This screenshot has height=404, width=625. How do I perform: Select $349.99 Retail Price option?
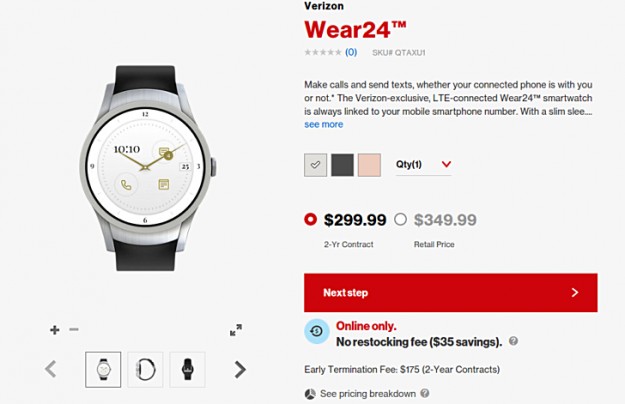[x=401, y=220]
